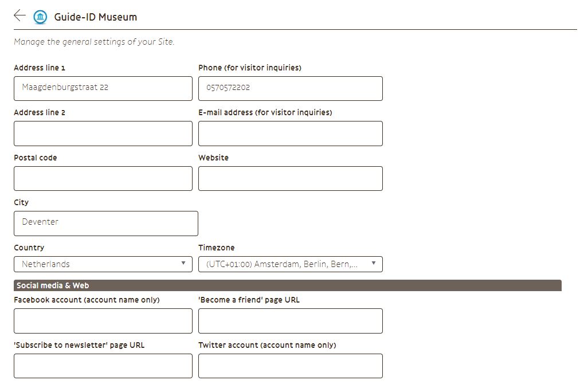The height and width of the screenshot is (392, 584).
Task: Click the Social media & Web section header
Action: pyautogui.click(x=288, y=285)
